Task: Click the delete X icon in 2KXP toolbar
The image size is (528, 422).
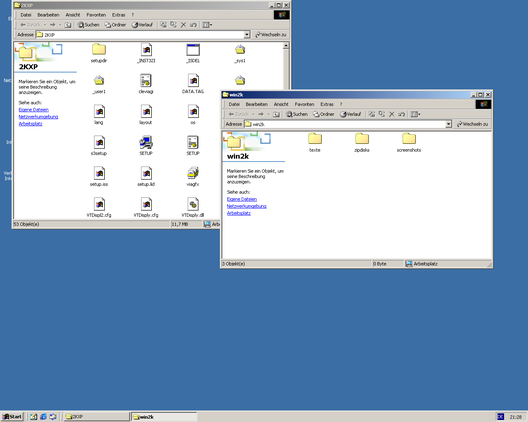Action: click(184, 25)
